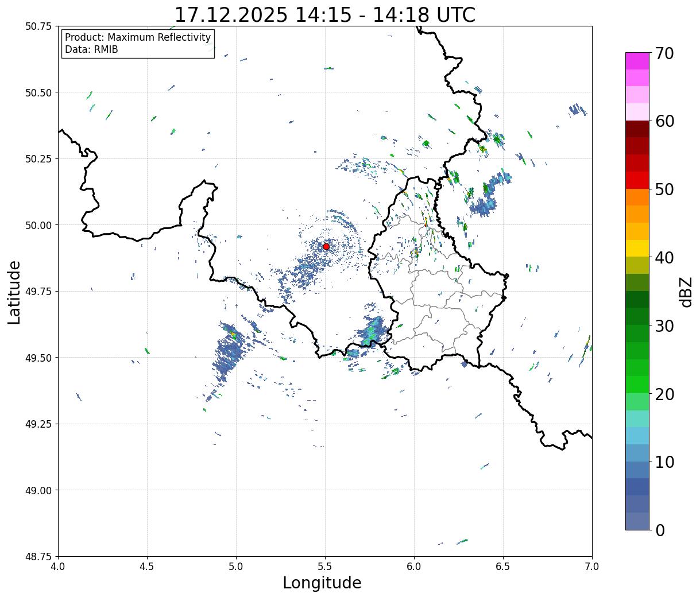Click the yellow swatch just above 40 dBZ

tap(637, 249)
